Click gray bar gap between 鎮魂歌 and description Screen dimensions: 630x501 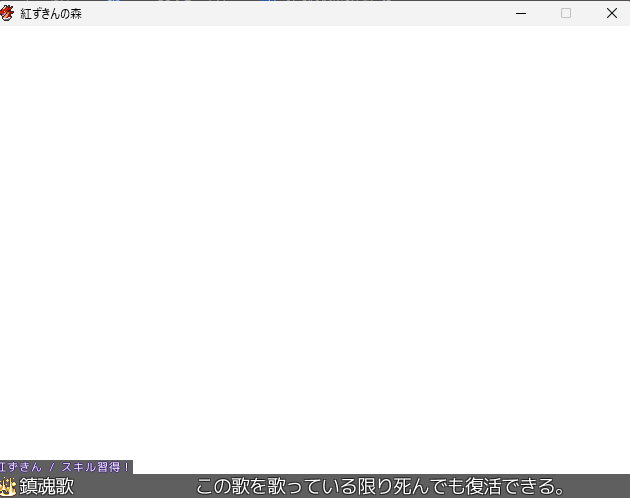click(135, 487)
